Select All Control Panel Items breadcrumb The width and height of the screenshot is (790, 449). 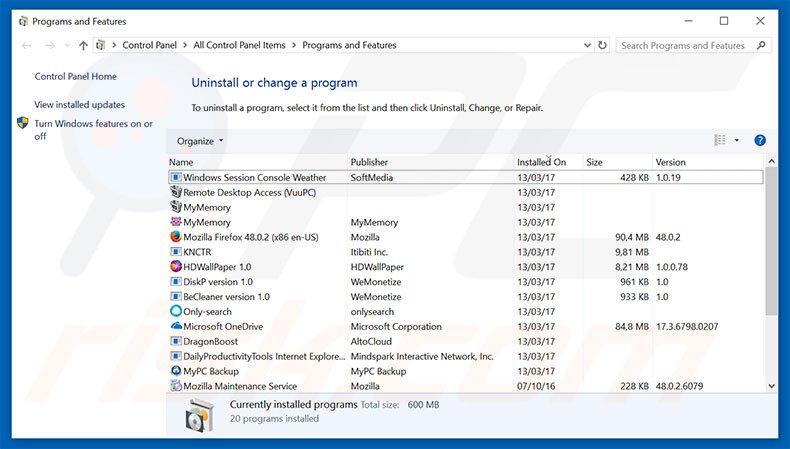(x=238, y=45)
